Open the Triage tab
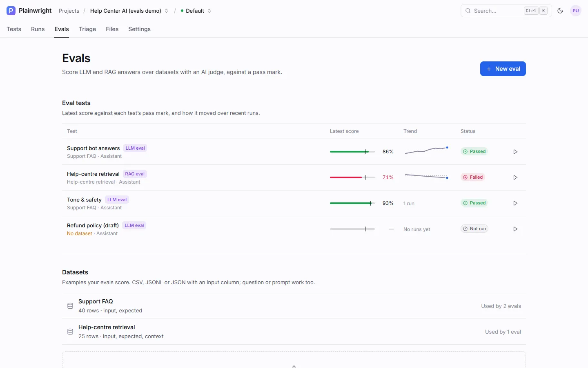588x368 pixels. click(87, 29)
